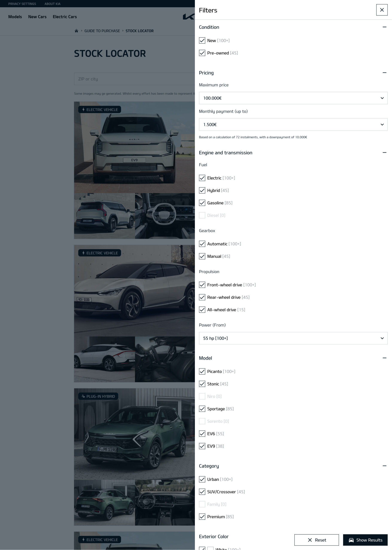Open EV9 front view image

pos(134,147)
